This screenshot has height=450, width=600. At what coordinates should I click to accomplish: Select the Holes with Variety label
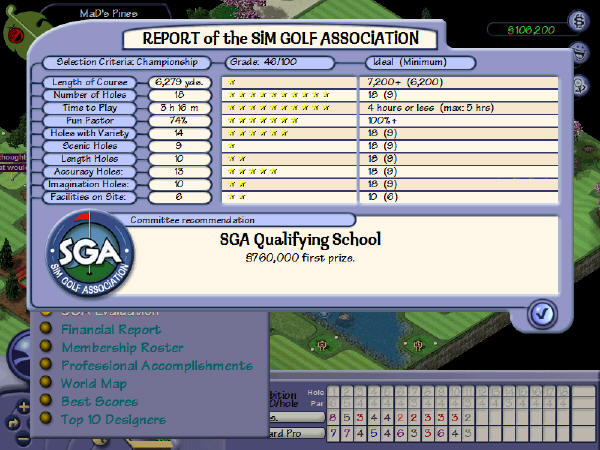pos(90,133)
